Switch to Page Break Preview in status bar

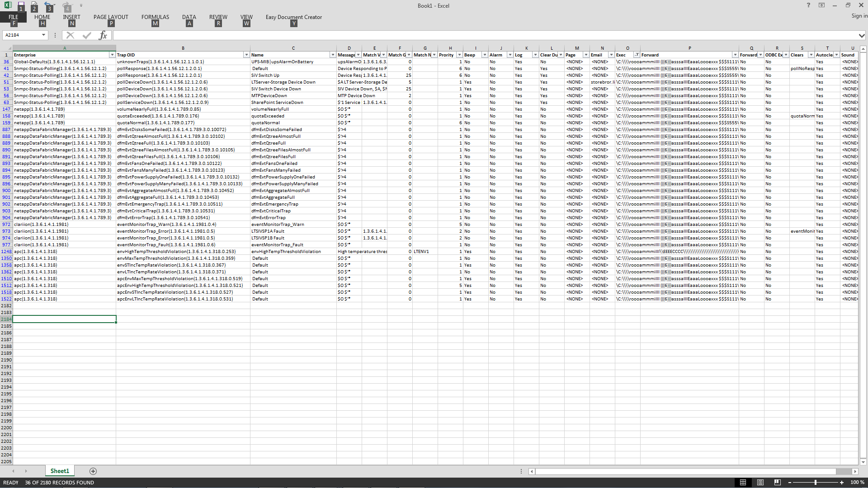[x=778, y=483]
